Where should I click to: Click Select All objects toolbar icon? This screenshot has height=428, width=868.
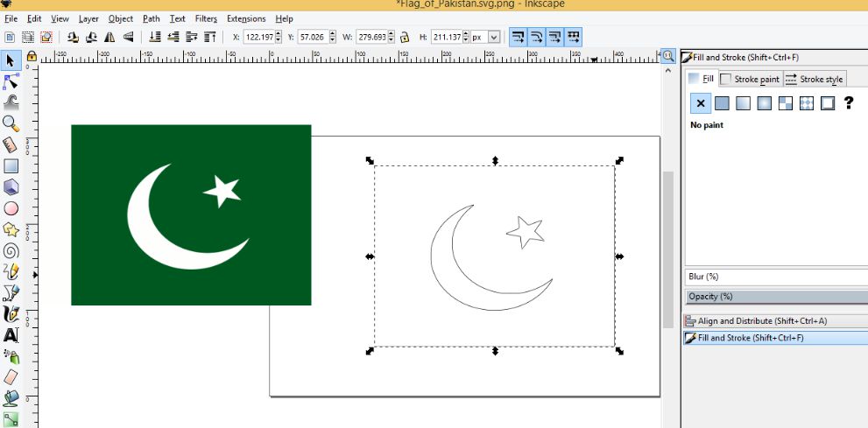pyautogui.click(x=10, y=37)
